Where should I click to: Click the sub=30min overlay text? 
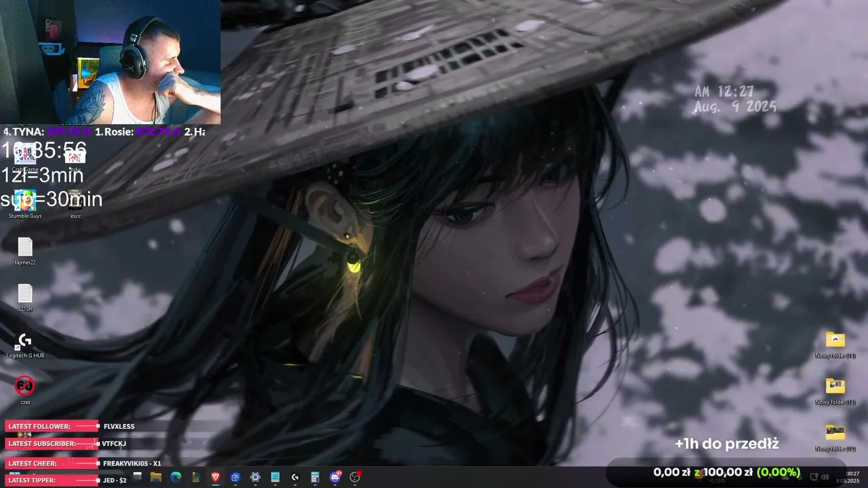(x=51, y=199)
